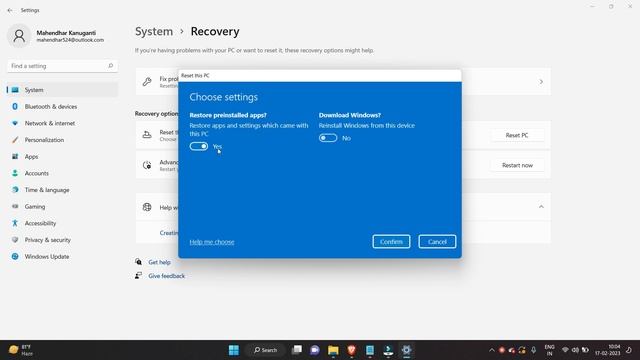Click the Restart now button

[517, 165]
